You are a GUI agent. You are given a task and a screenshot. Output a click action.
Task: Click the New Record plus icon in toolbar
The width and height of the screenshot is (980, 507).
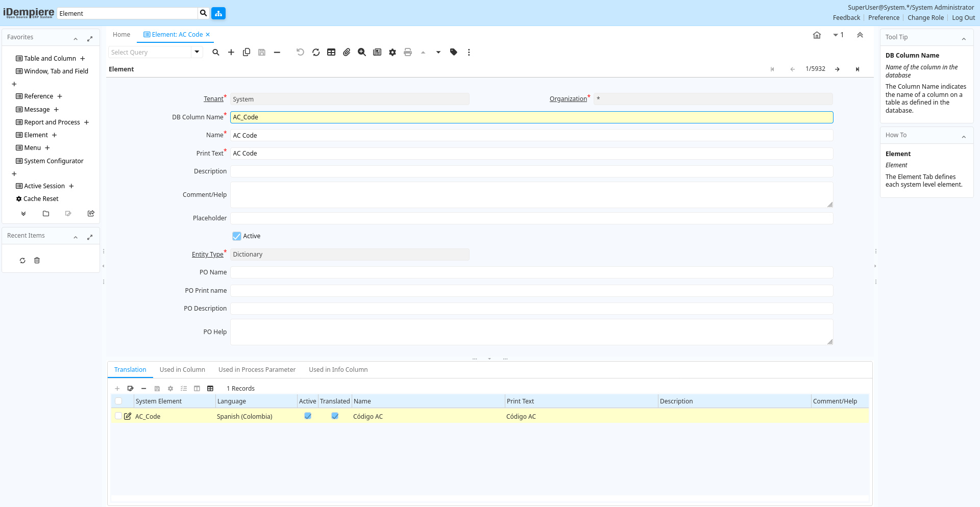click(231, 52)
